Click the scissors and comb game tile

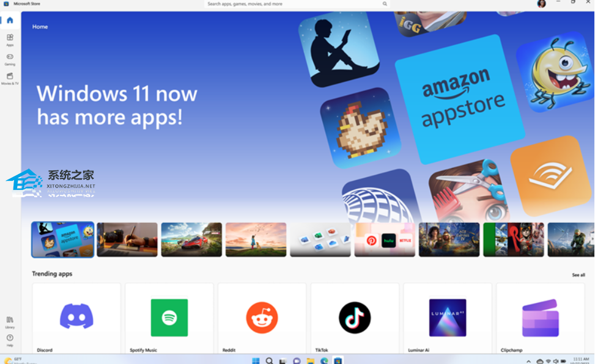click(x=469, y=191)
